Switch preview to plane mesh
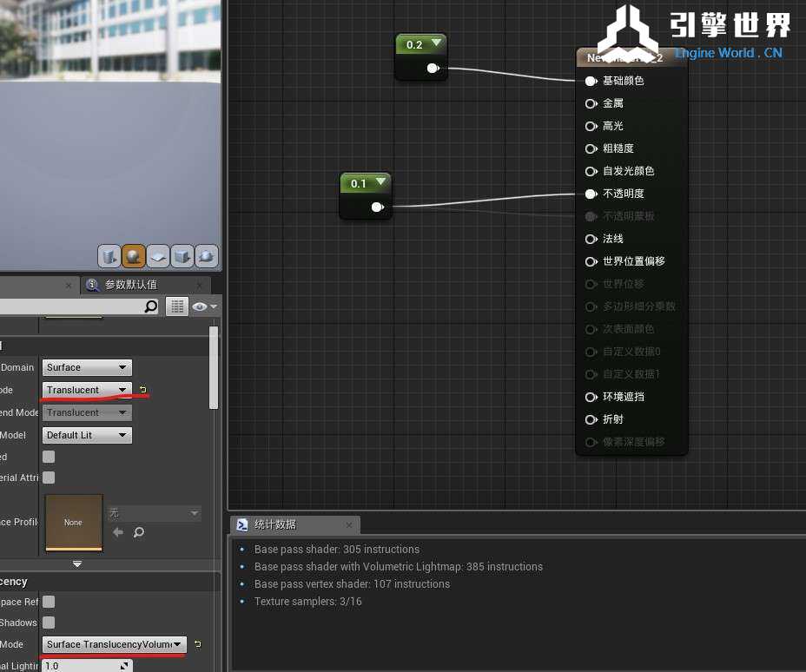The image size is (806, 672). point(157,256)
